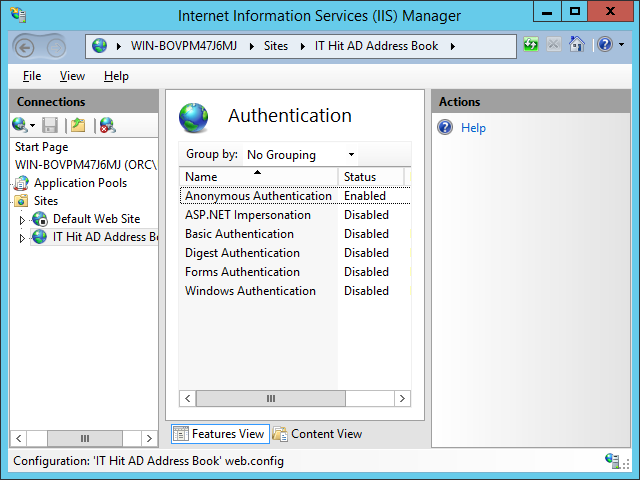
Task: Click the globe icon in address bar
Action: 99,46
